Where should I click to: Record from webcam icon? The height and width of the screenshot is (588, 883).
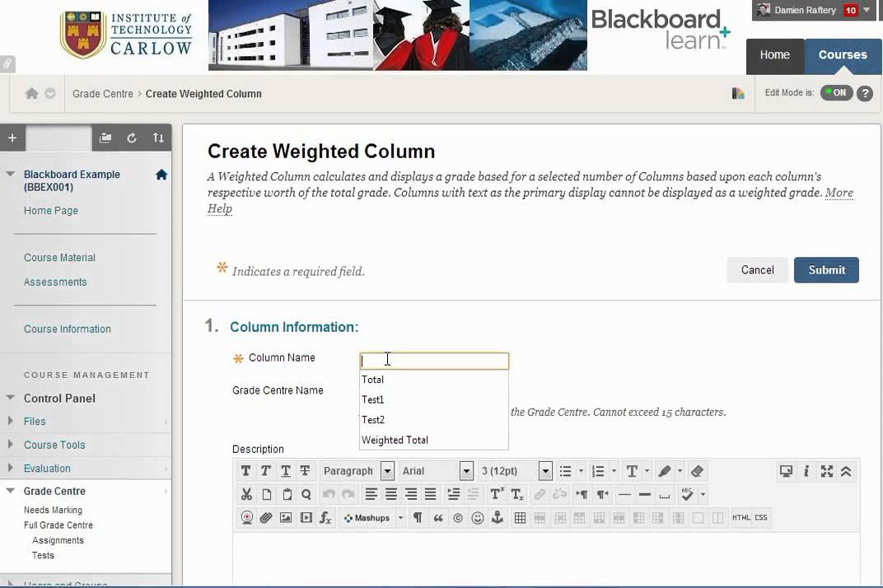pyautogui.click(x=246, y=518)
